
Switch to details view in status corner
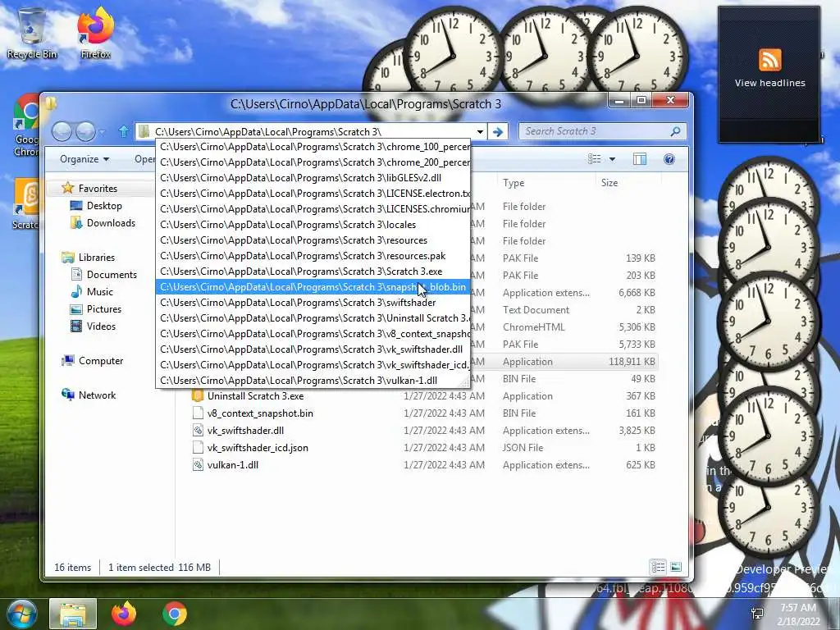(x=659, y=567)
